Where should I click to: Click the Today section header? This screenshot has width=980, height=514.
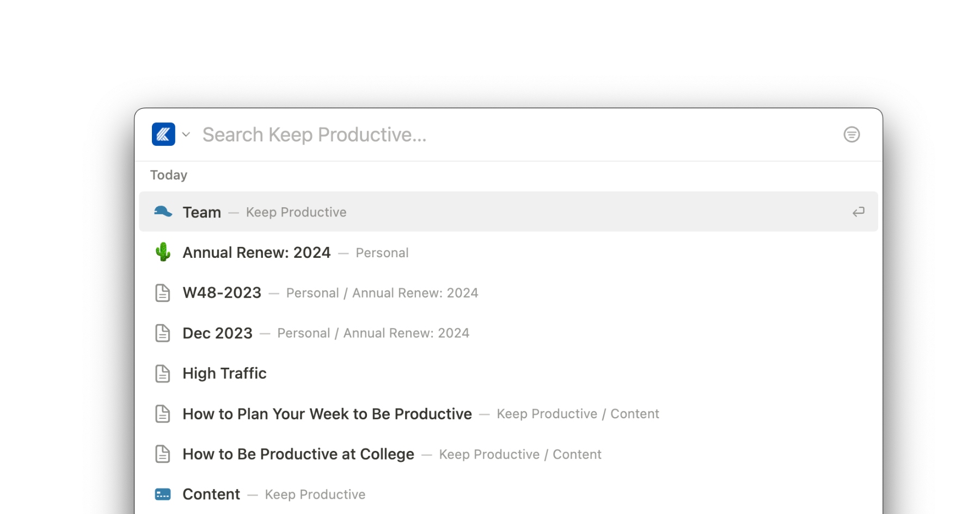click(168, 175)
